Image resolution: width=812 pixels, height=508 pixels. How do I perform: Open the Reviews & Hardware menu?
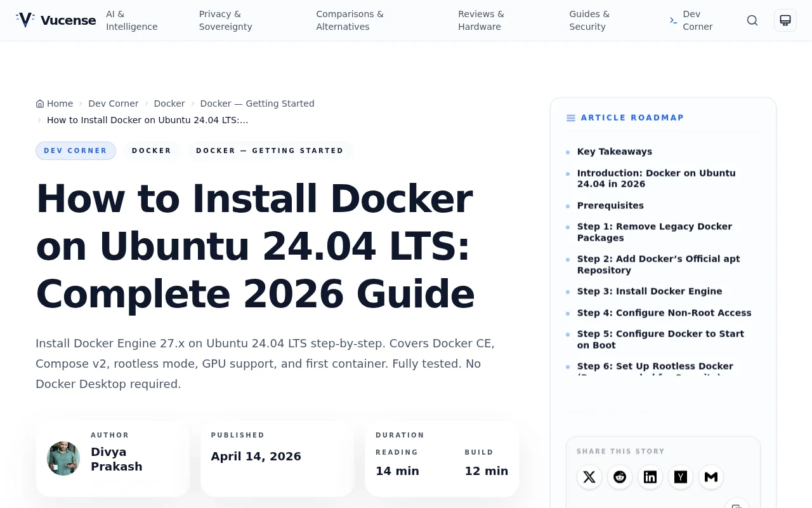click(481, 20)
